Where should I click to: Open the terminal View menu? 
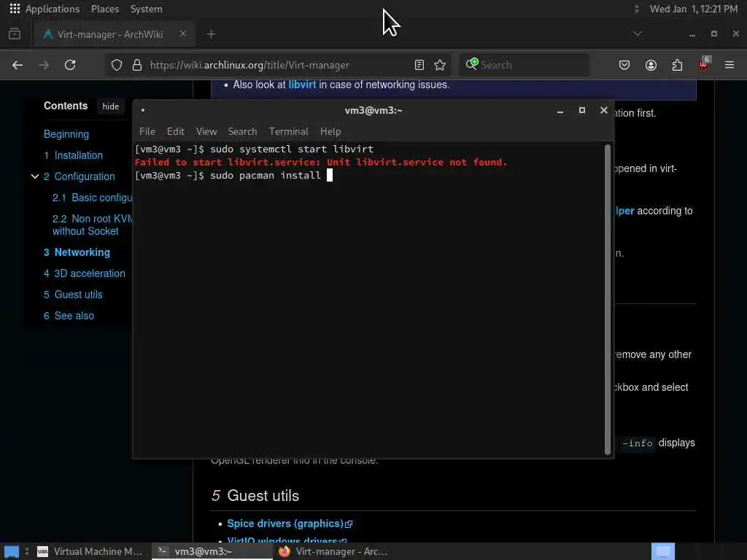(x=206, y=131)
